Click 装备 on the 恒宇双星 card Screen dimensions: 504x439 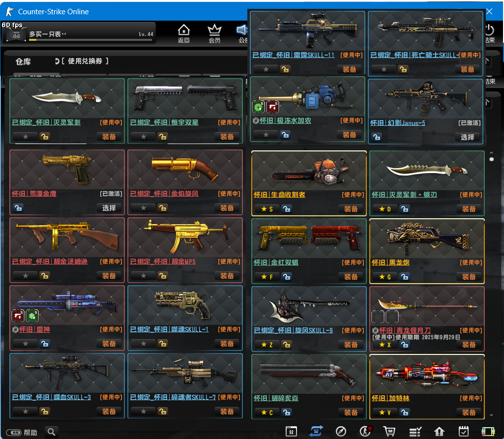tap(227, 137)
